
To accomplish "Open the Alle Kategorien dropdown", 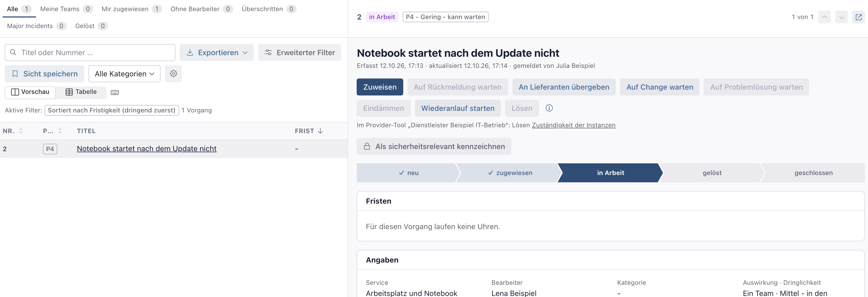I will click(x=124, y=73).
